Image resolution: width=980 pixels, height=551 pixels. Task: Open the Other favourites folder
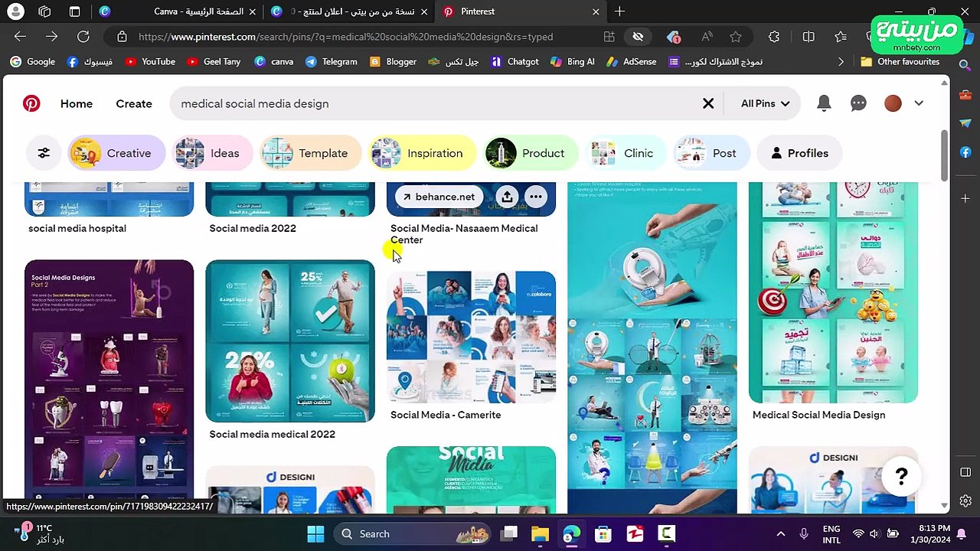[x=900, y=61]
